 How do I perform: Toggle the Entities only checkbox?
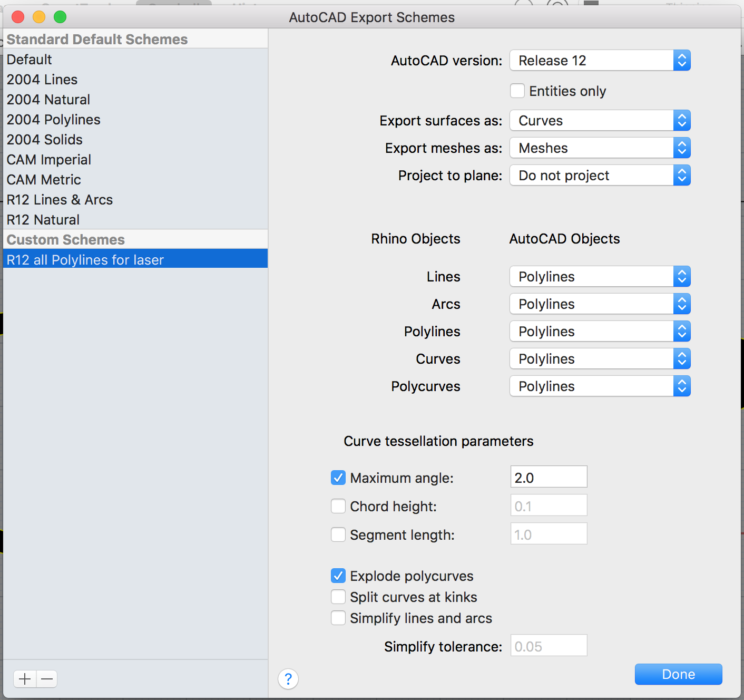517,91
